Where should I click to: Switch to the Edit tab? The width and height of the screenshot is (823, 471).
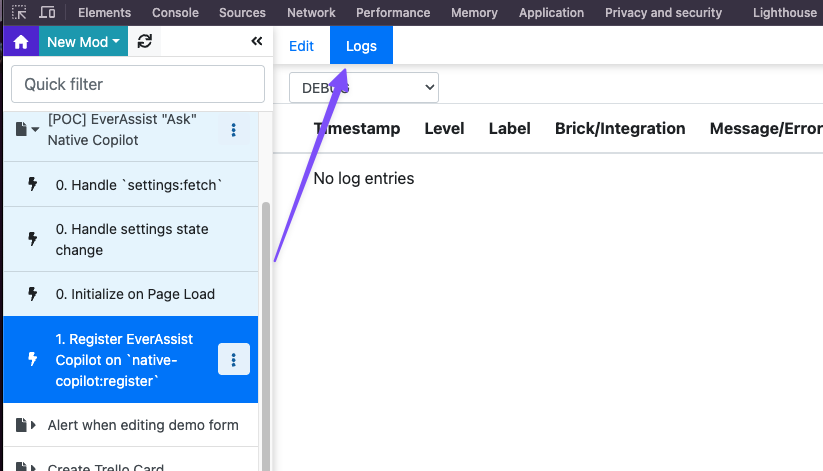pyautogui.click(x=301, y=46)
